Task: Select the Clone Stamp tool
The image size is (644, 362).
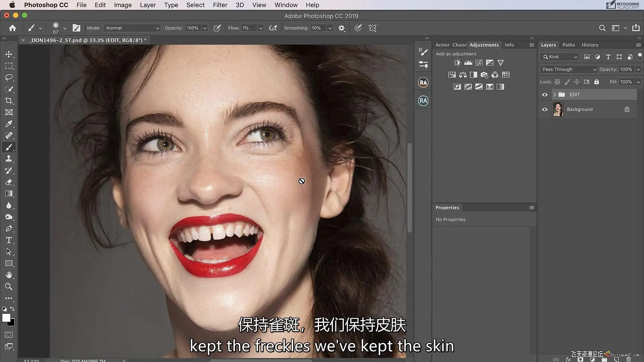Action: (9, 159)
